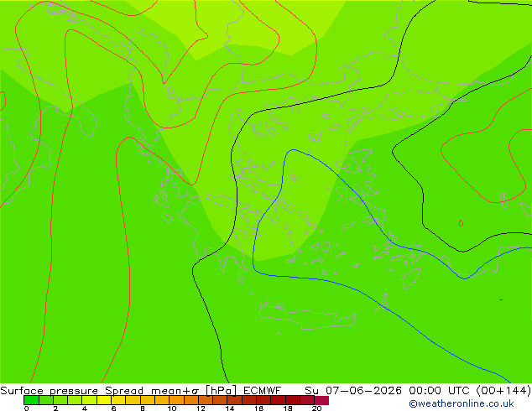This screenshot has height=411, width=532.
Task: Click the 'mean+σ' label
Action: point(175,391)
